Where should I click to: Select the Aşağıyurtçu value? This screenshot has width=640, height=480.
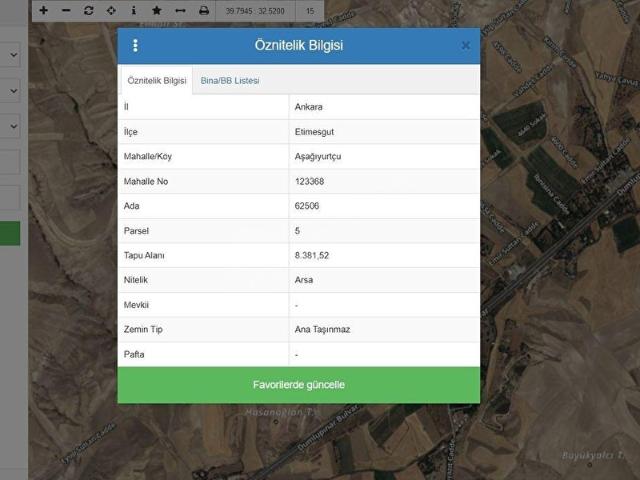pos(318,156)
